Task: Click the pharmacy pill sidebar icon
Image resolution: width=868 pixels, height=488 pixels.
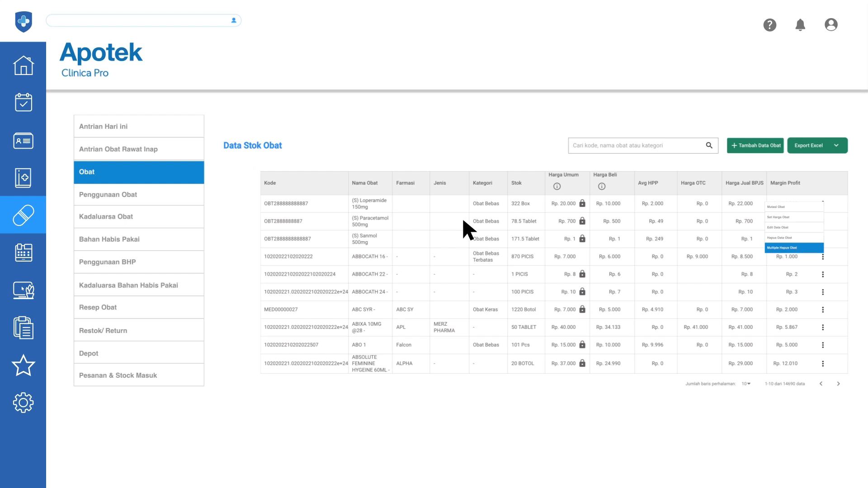Action: point(23,215)
